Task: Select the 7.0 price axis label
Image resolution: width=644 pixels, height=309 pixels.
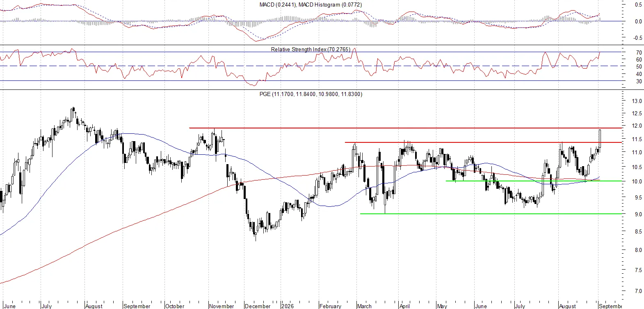Action: pos(638,291)
